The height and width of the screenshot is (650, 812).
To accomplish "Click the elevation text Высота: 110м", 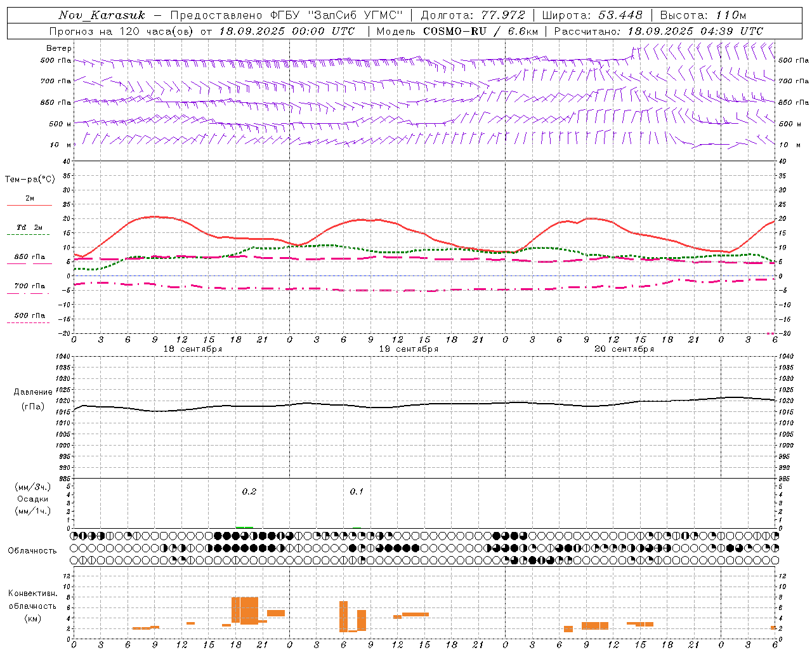I will (x=703, y=15).
